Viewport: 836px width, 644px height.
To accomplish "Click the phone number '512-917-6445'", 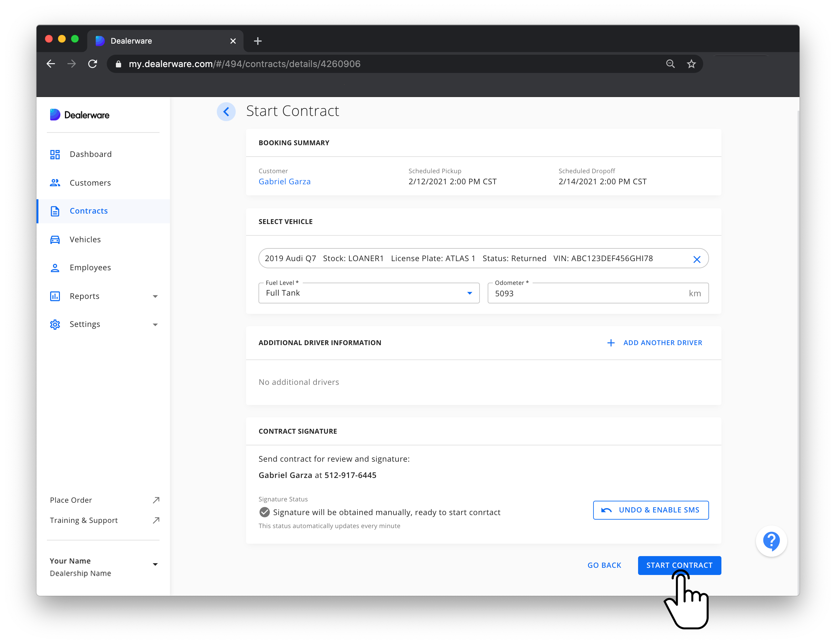I will pyautogui.click(x=350, y=475).
